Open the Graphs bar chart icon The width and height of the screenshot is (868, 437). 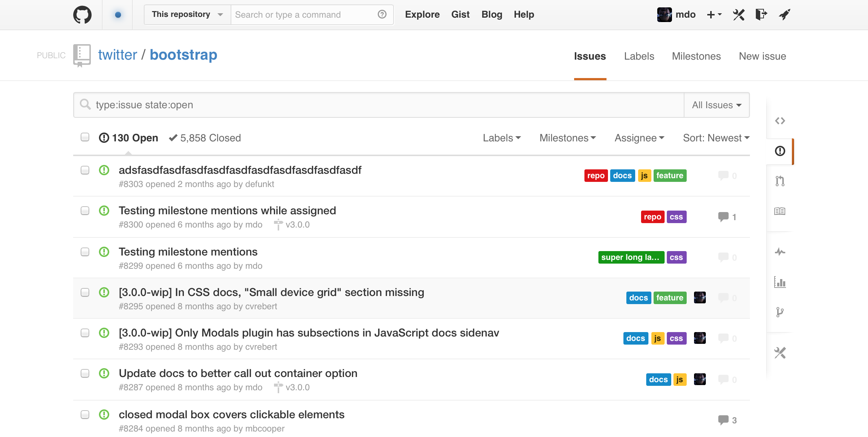click(780, 282)
